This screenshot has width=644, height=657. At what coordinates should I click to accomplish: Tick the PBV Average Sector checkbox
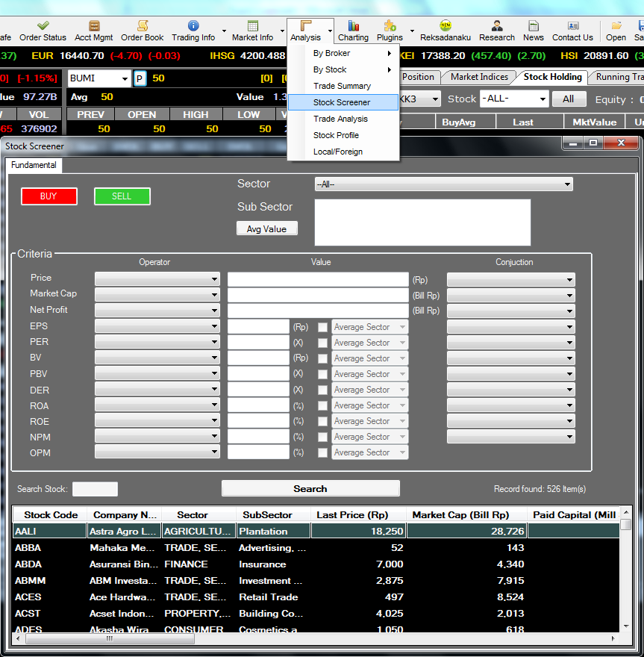[x=322, y=374]
